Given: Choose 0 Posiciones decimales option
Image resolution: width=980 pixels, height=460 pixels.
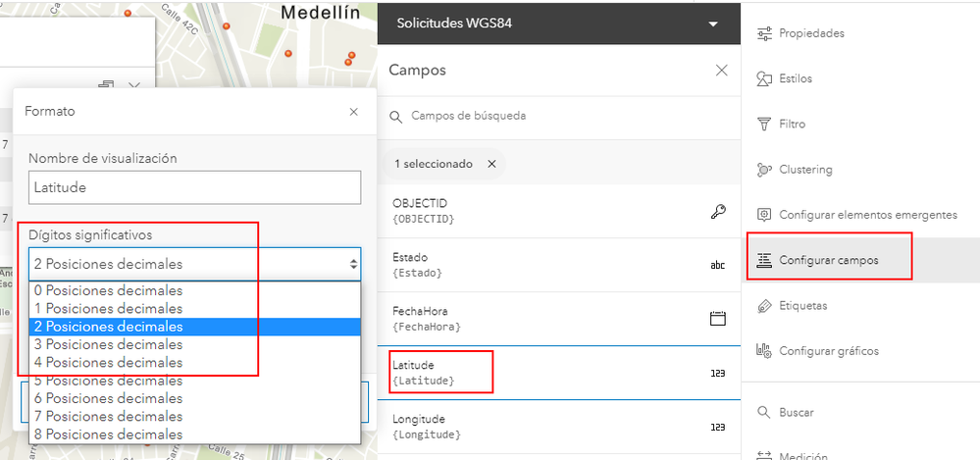Looking at the screenshot, I should click(x=108, y=291).
